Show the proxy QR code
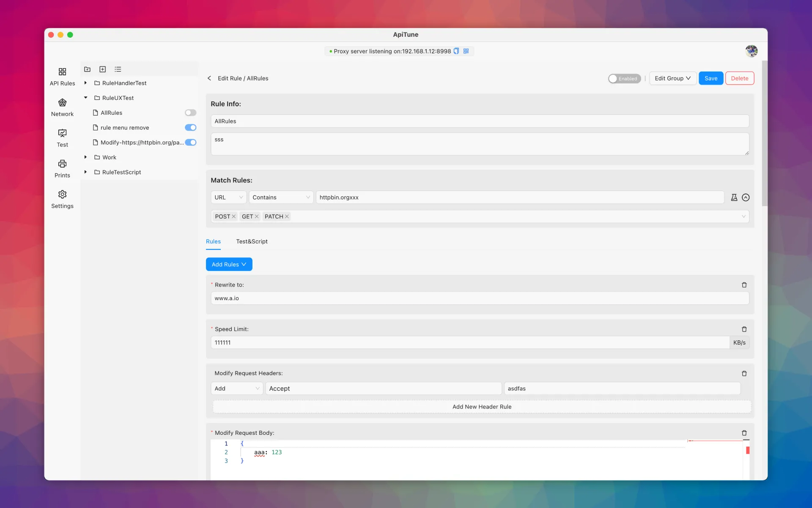The width and height of the screenshot is (812, 508). click(466, 51)
